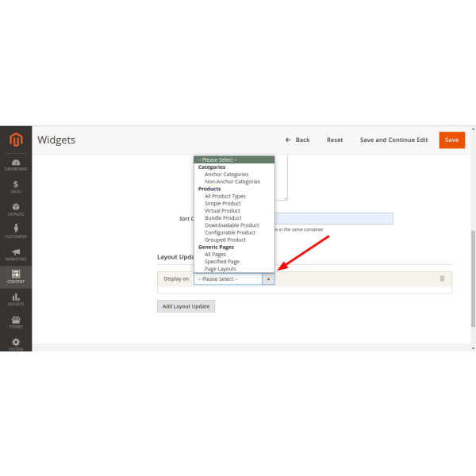The height and width of the screenshot is (476, 476).
Task: Delete layout update with trash icon
Action: click(x=442, y=278)
